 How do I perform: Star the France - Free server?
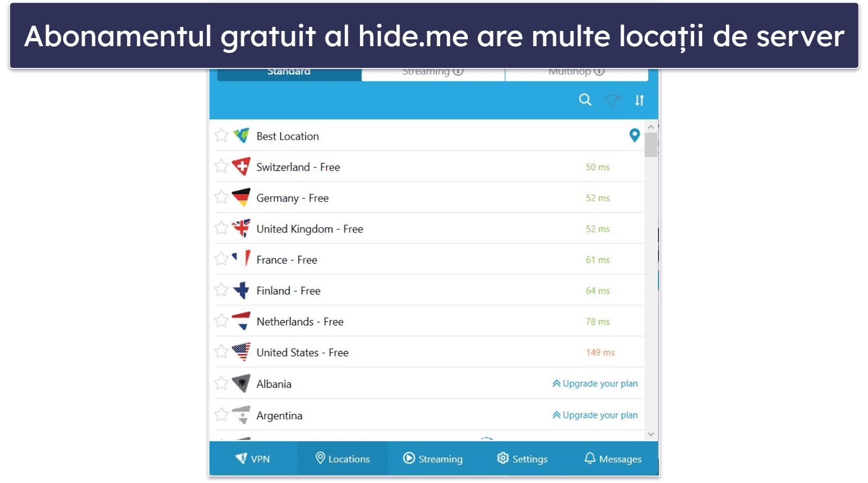click(221, 259)
